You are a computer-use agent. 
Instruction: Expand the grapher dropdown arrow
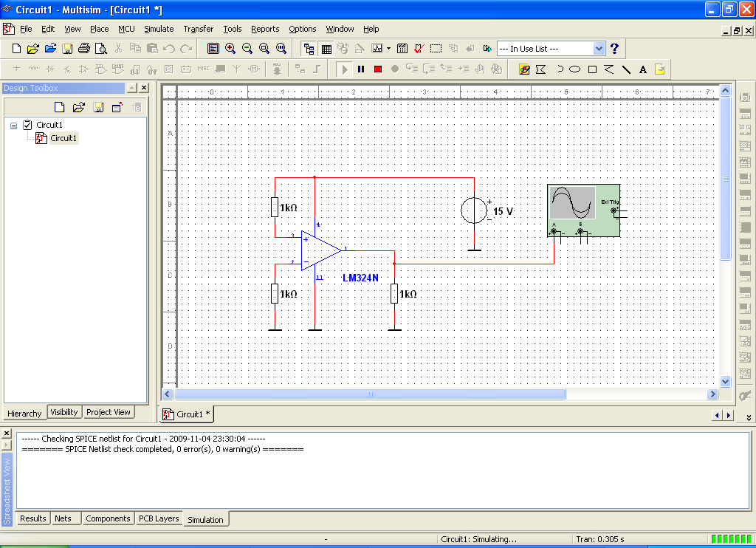pos(388,48)
